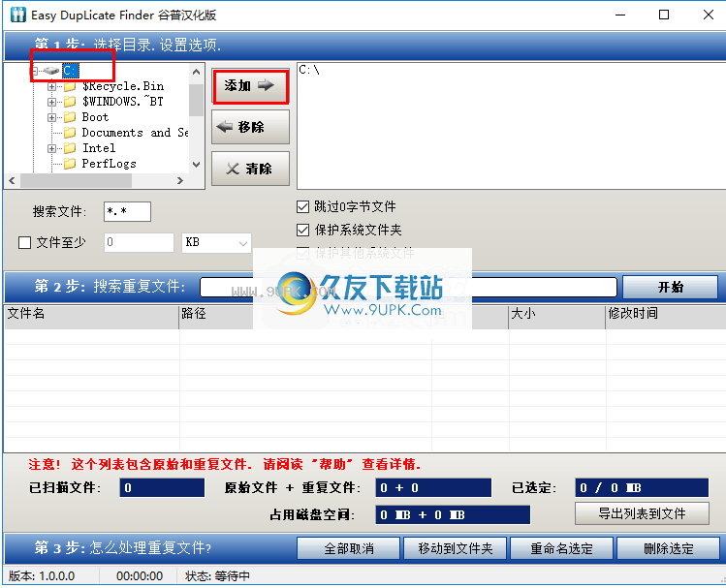Select the $Recycle.Bin tree label
The height and width of the screenshot is (588, 726).
click(123, 86)
